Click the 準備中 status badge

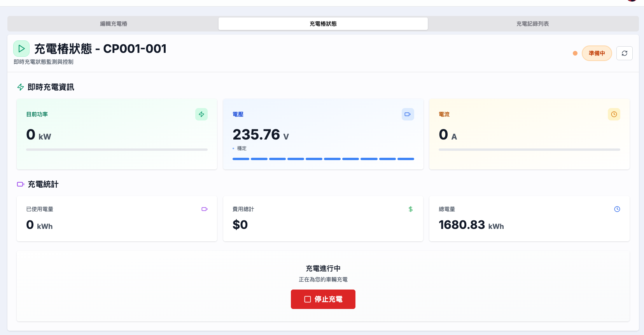pyautogui.click(x=597, y=53)
